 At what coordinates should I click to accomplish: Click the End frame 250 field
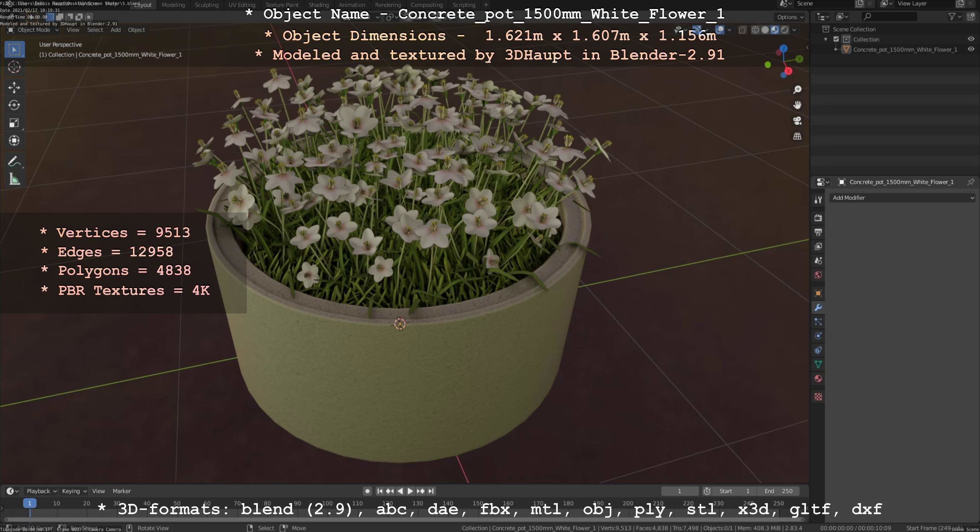pyautogui.click(x=778, y=491)
